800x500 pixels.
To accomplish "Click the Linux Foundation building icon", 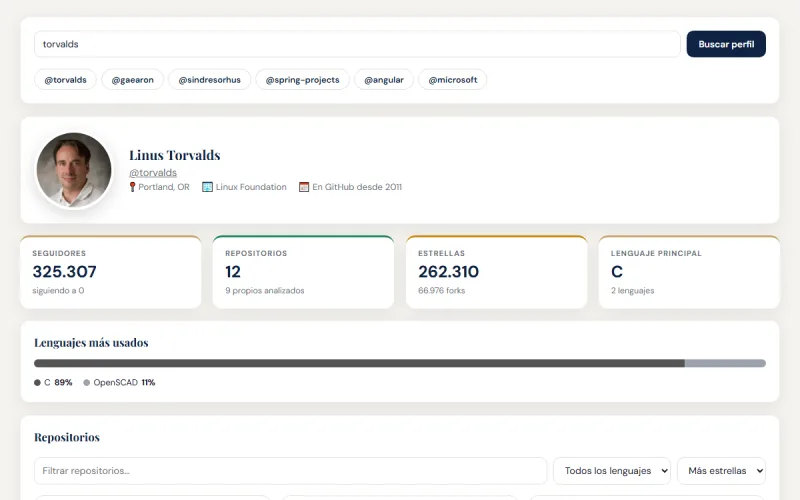I will [207, 187].
